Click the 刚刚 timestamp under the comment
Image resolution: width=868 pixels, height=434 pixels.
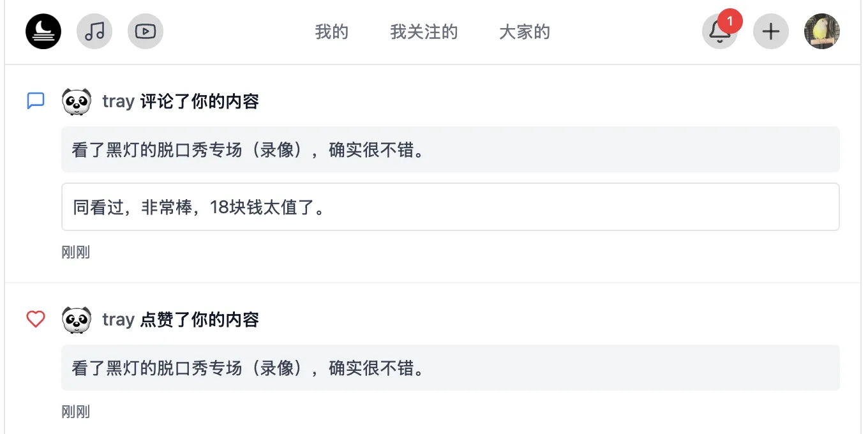[x=75, y=253]
